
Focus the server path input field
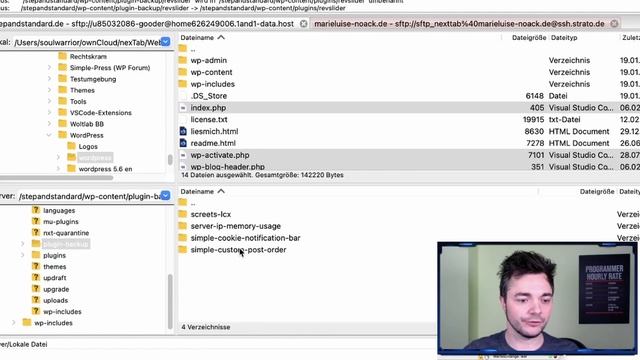[x=89, y=196]
